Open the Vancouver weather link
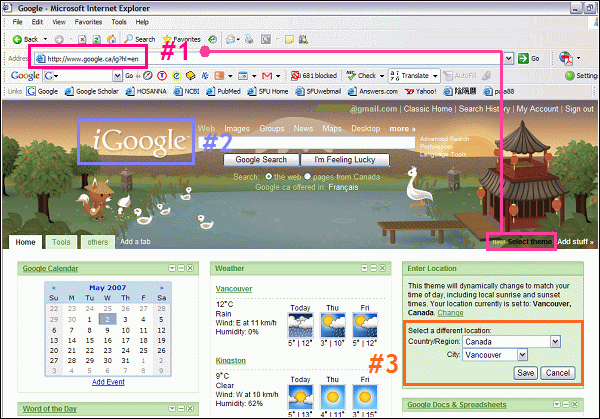The height and width of the screenshot is (419, 600). (x=234, y=289)
